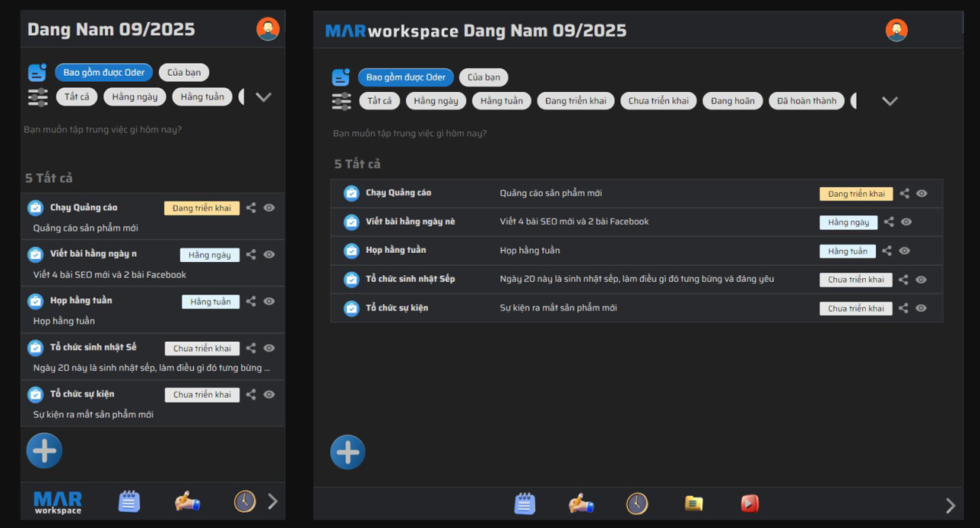Toggle the eye for 'Tổ chức sự kiện' in mobile panel
This screenshot has width=980, height=528.
[269, 395]
